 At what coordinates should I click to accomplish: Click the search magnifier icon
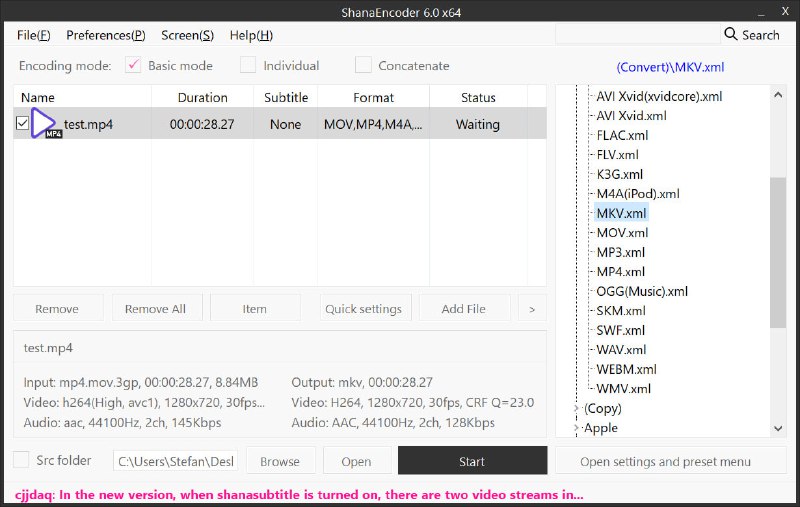click(x=731, y=35)
